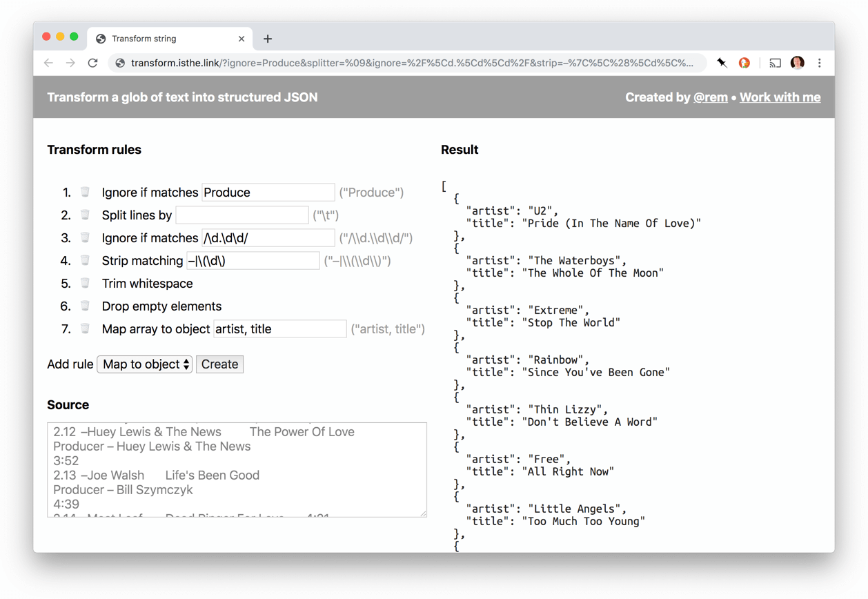Open the @rem link
This screenshot has width=868, height=599.
pyautogui.click(x=711, y=97)
